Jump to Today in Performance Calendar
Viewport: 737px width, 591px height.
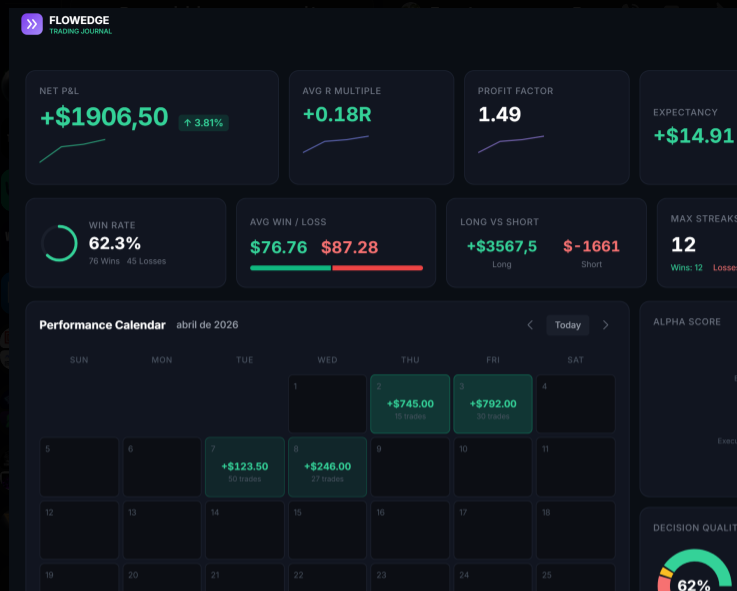tap(568, 325)
